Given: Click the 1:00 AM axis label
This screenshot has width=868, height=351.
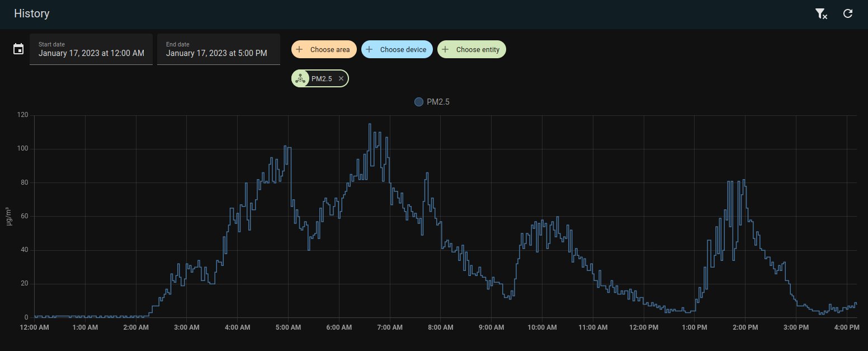Looking at the screenshot, I should point(85,327).
